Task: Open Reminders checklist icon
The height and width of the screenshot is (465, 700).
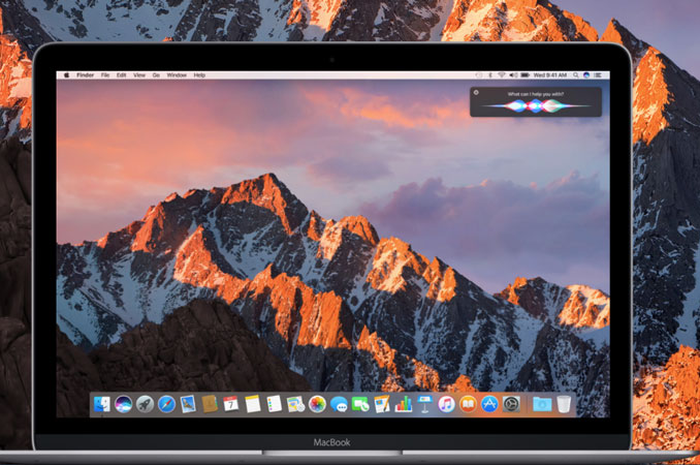Action: pyautogui.click(x=274, y=404)
